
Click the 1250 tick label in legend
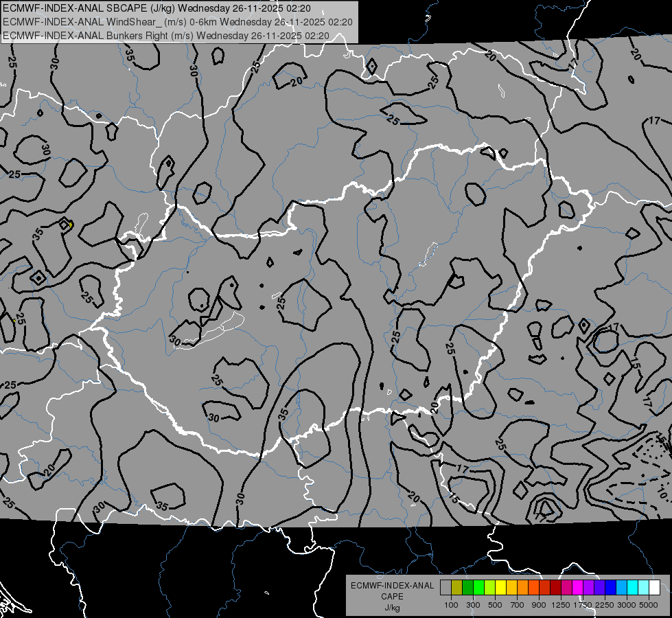click(x=561, y=605)
